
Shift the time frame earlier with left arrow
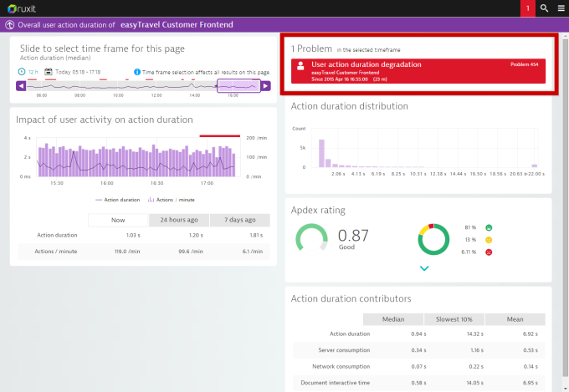[x=21, y=86]
